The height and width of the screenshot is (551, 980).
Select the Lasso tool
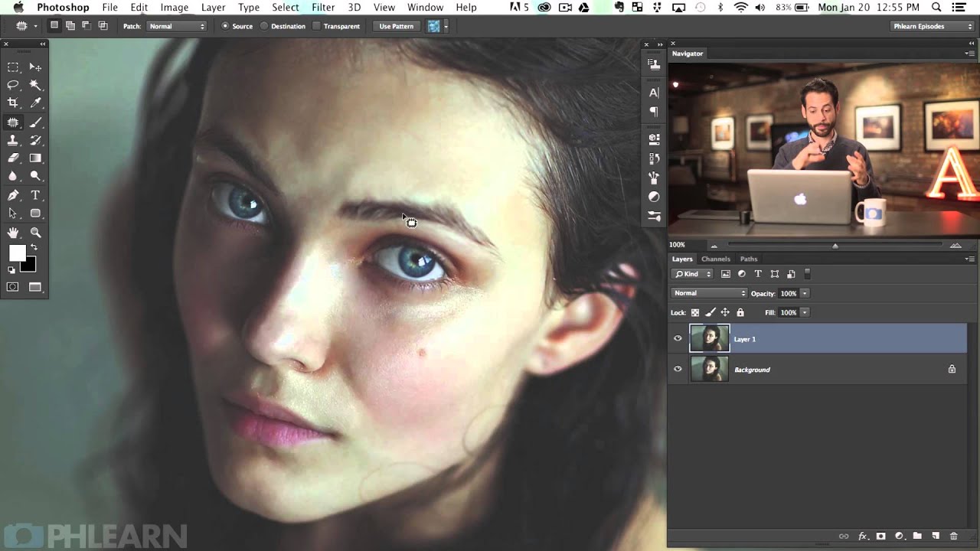(x=13, y=85)
